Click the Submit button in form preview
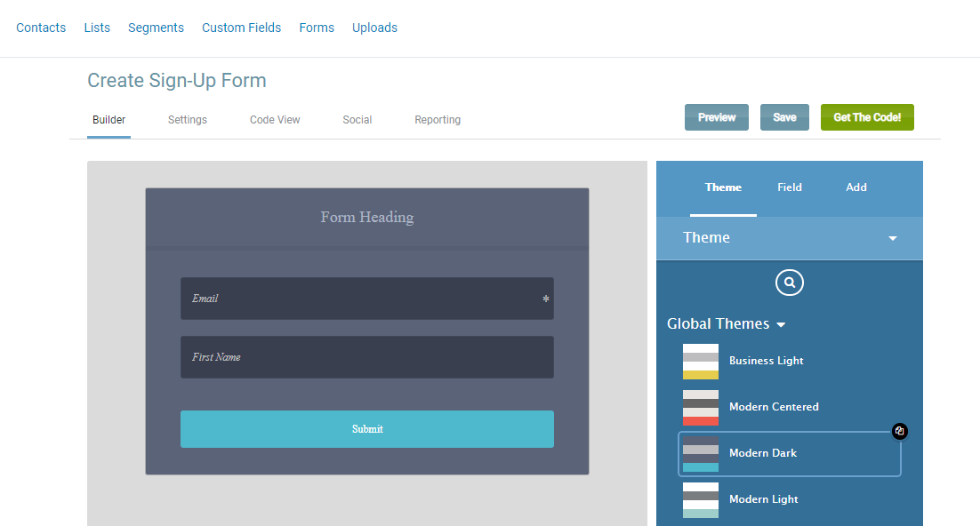Image resolution: width=980 pixels, height=526 pixels. 367,429
